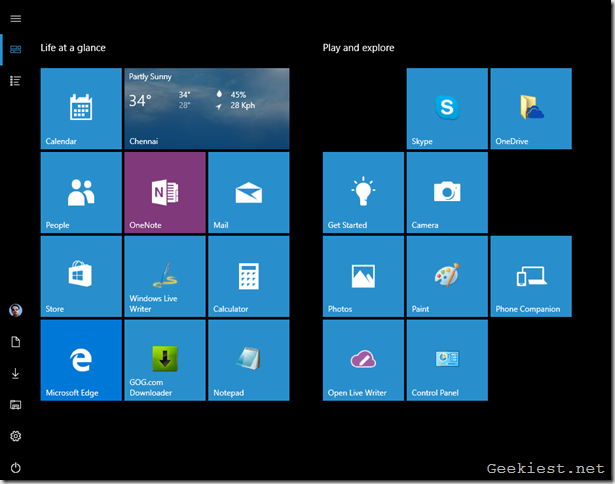Screen dimensions: 615x484
Task: Open the Paint app tile
Action: [x=447, y=276]
